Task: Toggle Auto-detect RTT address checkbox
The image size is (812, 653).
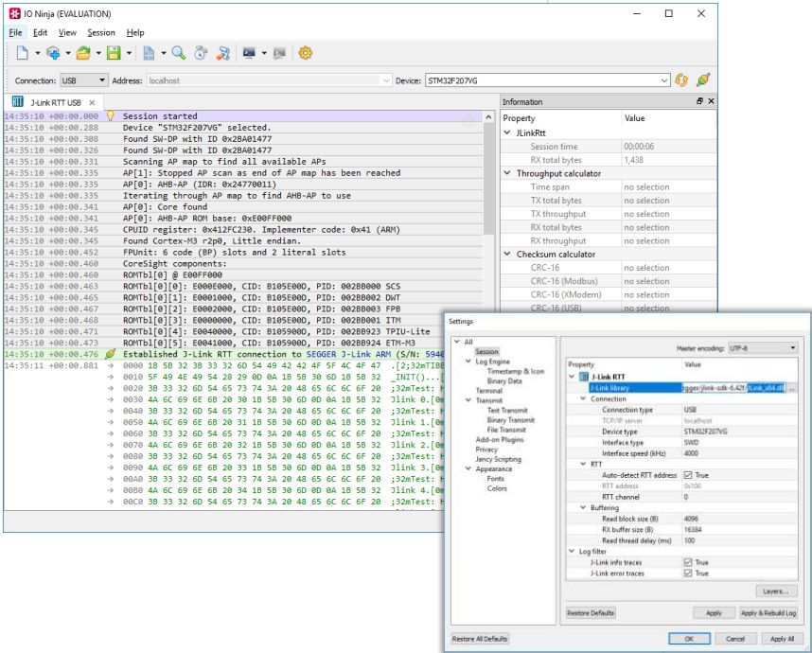Action: [x=688, y=475]
